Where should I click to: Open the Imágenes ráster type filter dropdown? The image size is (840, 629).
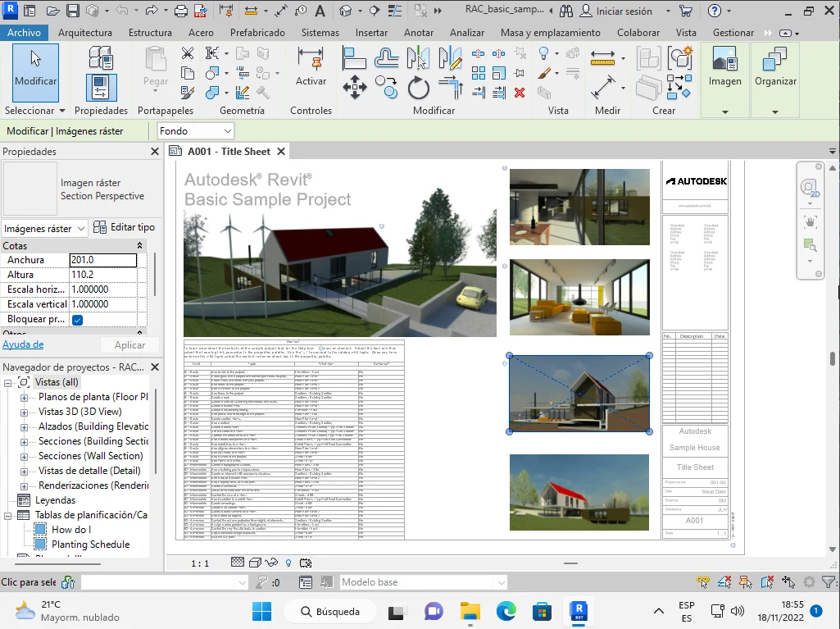pos(44,229)
